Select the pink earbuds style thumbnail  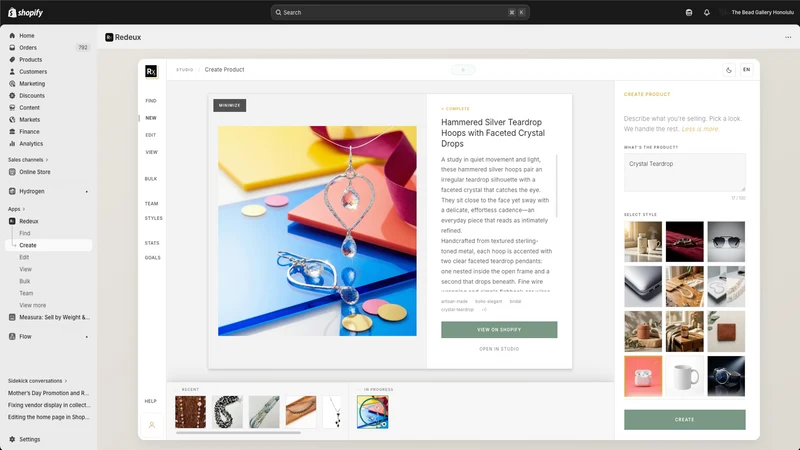pos(643,377)
